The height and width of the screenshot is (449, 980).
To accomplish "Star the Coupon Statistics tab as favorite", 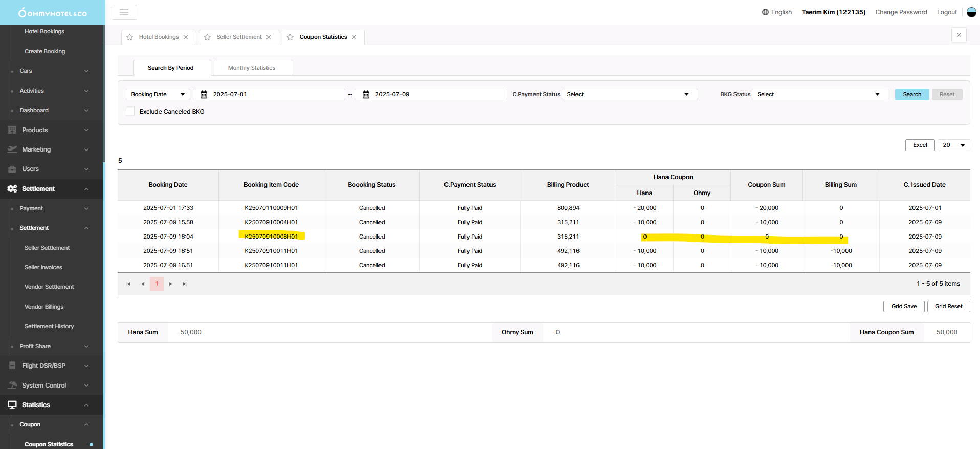I will pyautogui.click(x=291, y=37).
